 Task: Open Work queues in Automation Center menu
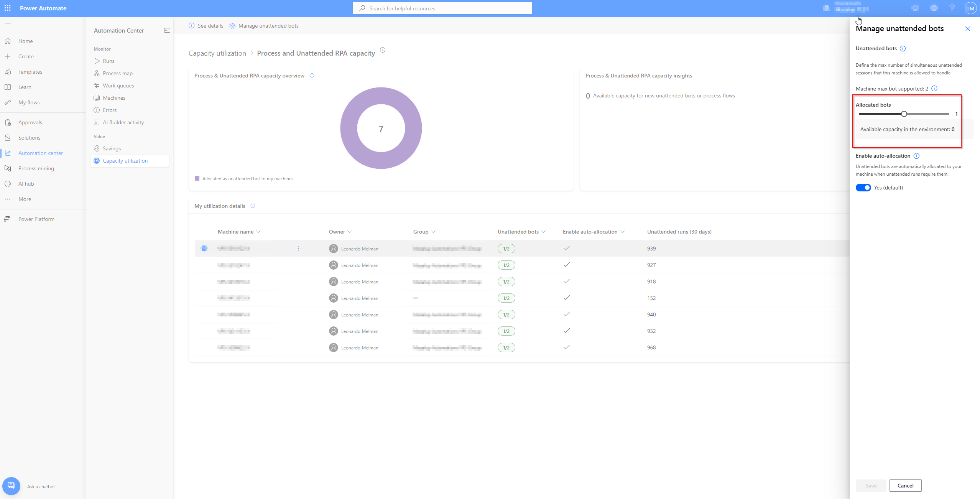click(118, 86)
